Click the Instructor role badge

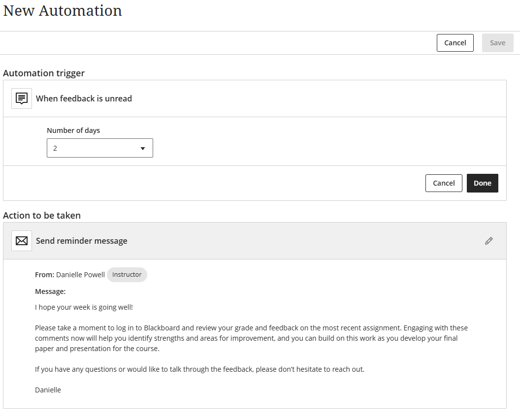click(x=127, y=274)
